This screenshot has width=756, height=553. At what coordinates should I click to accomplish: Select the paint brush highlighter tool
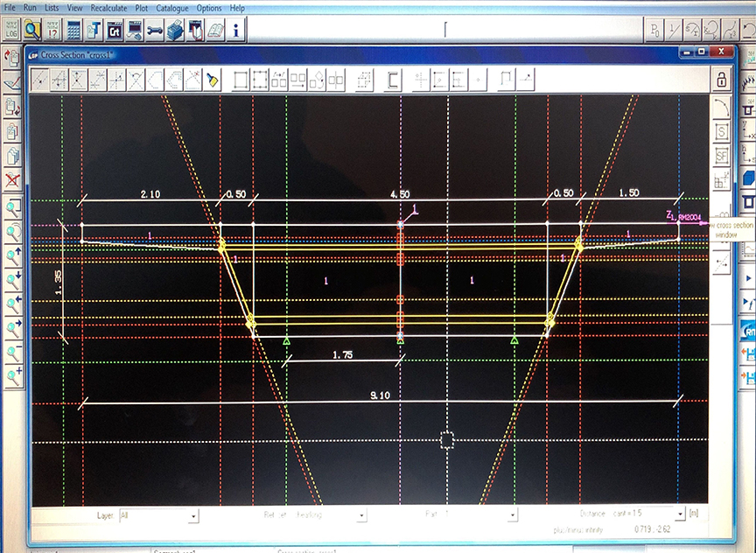coord(213,80)
